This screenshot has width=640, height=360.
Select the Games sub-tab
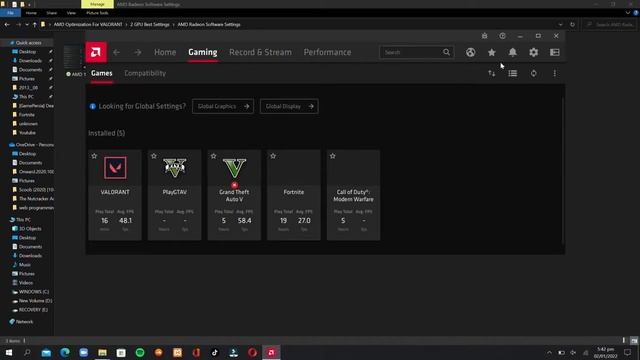click(x=102, y=73)
